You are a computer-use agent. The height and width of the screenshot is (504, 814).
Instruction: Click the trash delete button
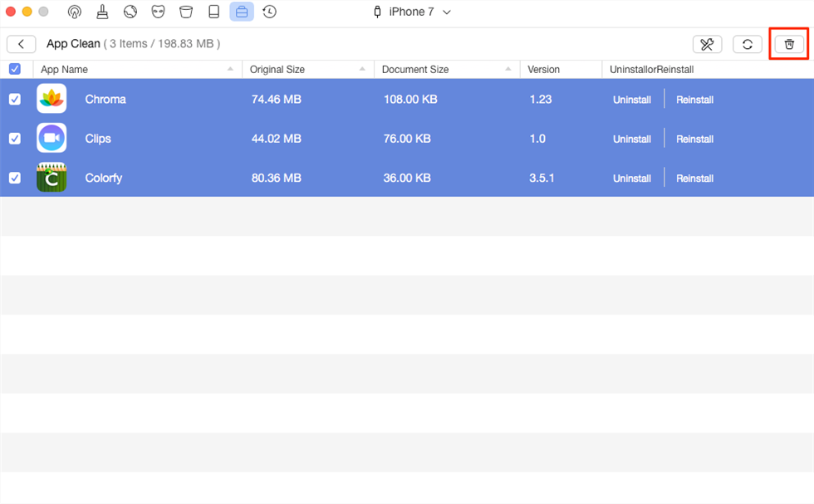click(789, 44)
